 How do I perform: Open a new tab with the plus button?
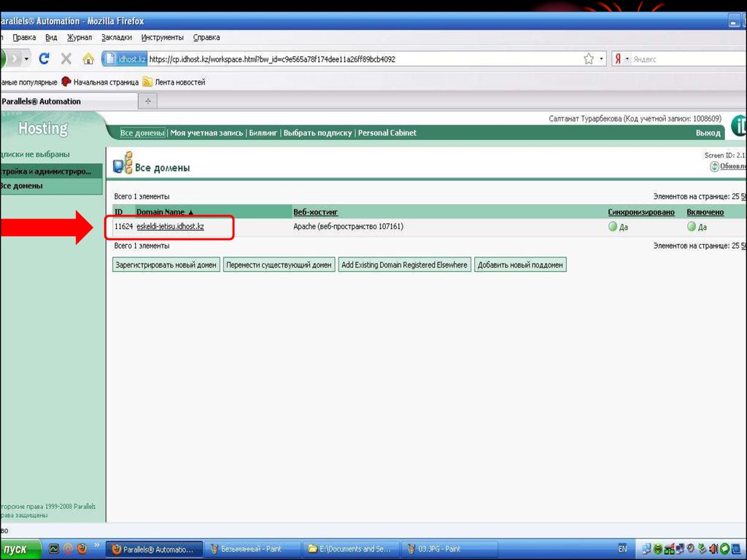pos(148,101)
